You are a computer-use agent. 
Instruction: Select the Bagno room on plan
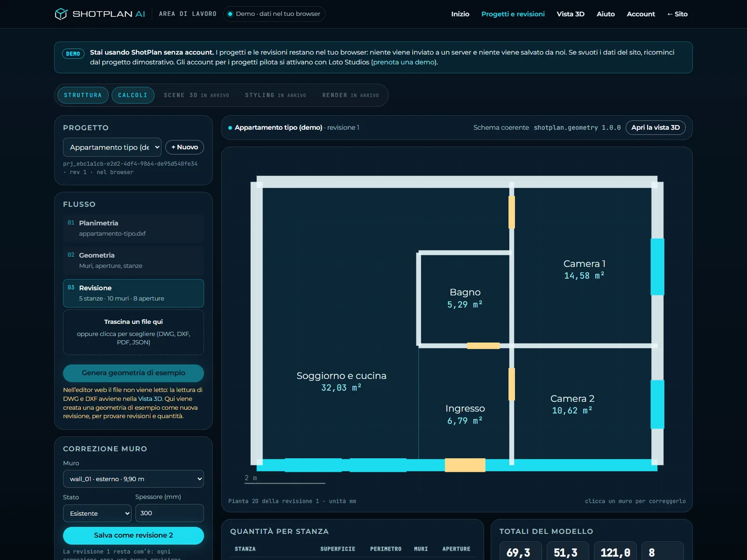point(465,298)
